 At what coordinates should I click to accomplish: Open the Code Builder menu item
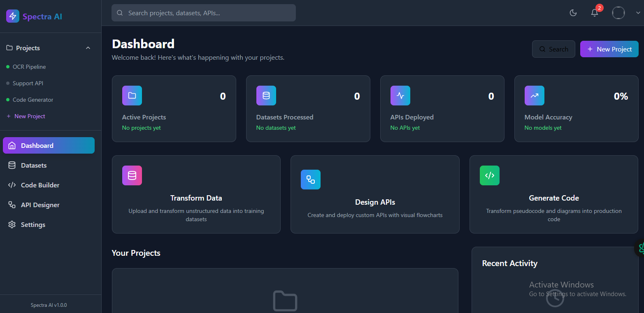[x=49, y=185]
